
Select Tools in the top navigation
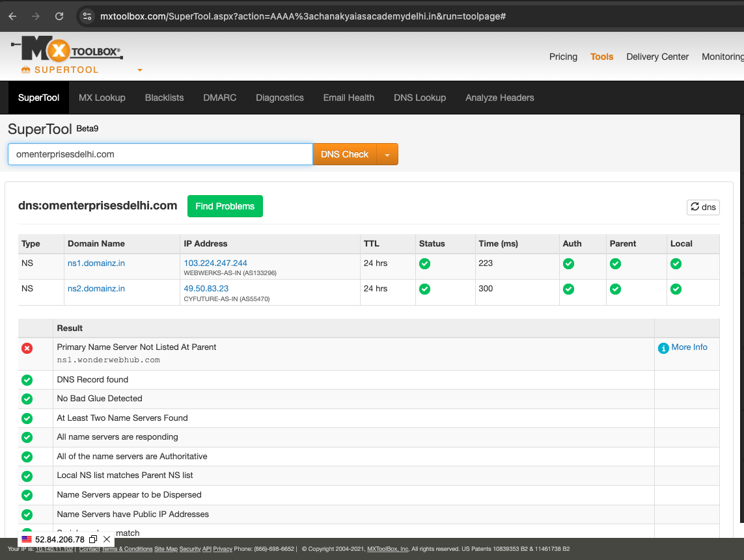(x=601, y=57)
